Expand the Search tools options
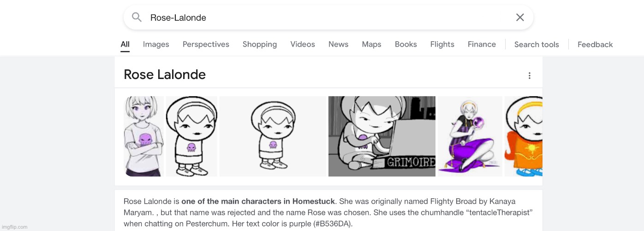The width and height of the screenshot is (644, 231). pyautogui.click(x=537, y=45)
